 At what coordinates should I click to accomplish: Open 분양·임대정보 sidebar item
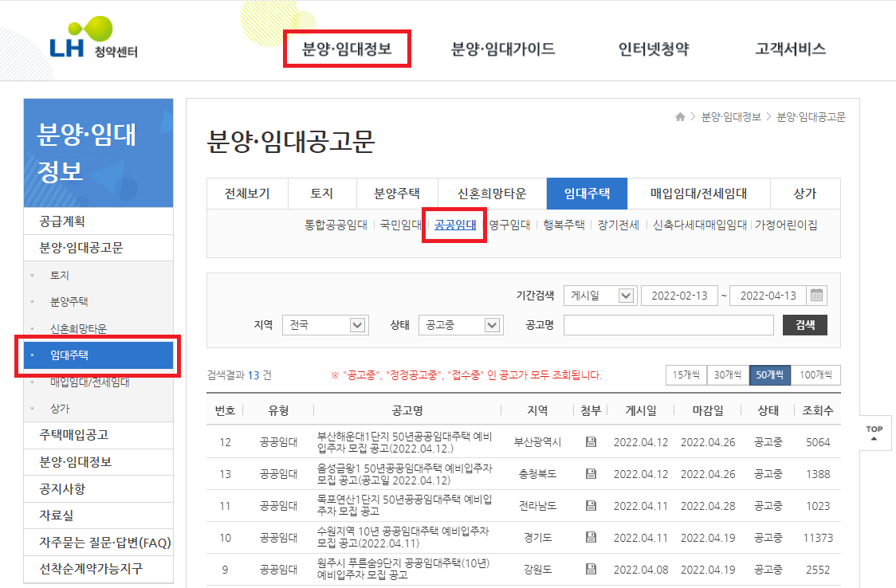[98, 462]
